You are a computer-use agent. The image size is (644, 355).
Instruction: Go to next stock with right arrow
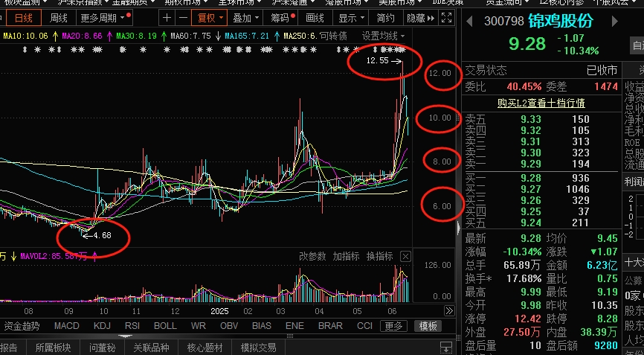click(x=615, y=22)
